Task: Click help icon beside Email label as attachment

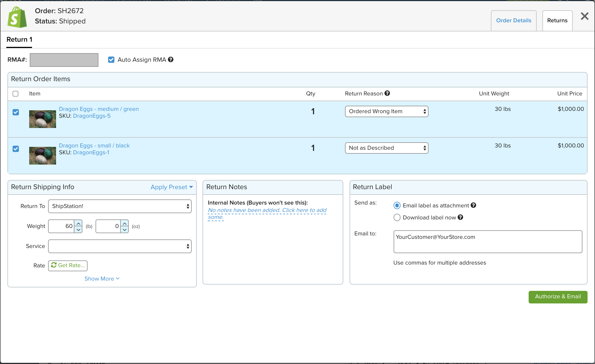Action: [473, 205]
